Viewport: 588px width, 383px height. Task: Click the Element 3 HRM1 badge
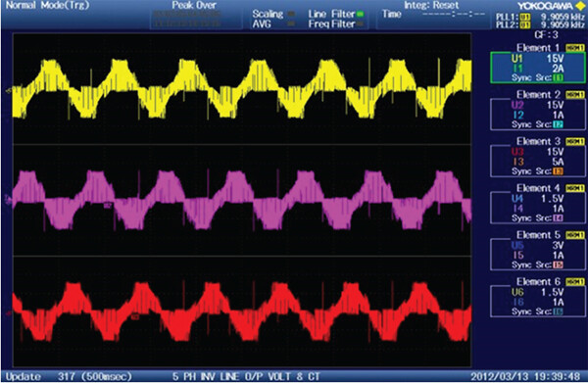point(575,142)
